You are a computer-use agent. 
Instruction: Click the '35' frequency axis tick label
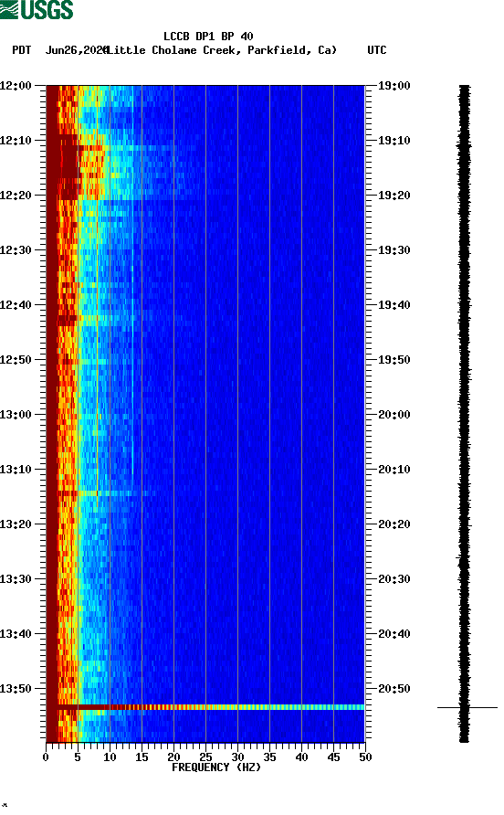[269, 757]
